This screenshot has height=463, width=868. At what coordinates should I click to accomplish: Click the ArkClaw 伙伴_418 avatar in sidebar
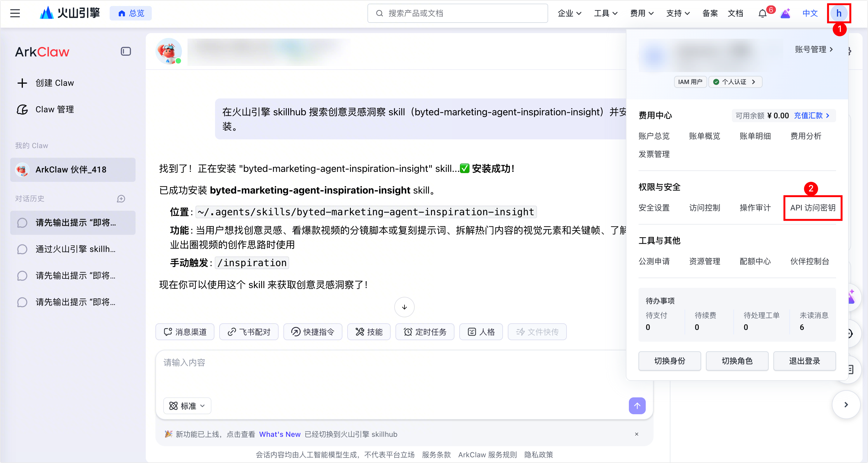click(x=22, y=170)
